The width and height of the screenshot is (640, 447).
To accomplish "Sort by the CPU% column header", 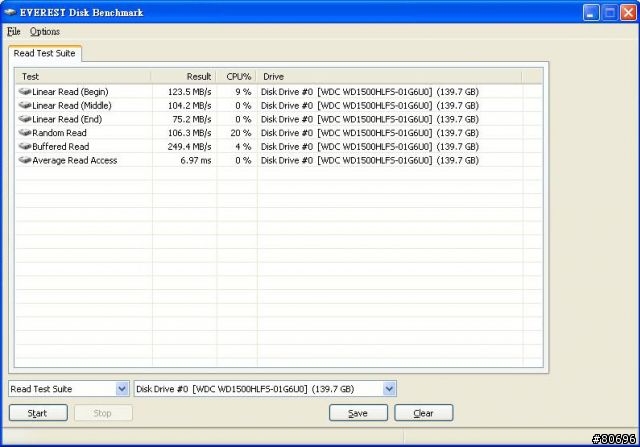I will pos(237,76).
